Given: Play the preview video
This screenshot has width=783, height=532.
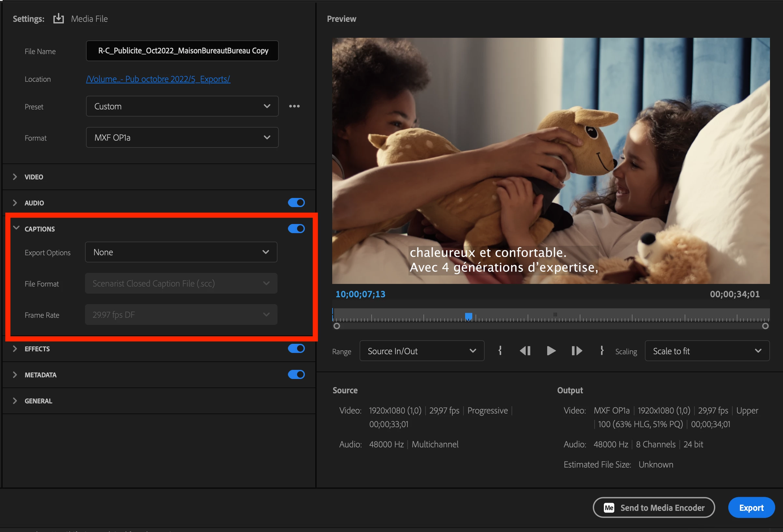Looking at the screenshot, I should point(551,351).
